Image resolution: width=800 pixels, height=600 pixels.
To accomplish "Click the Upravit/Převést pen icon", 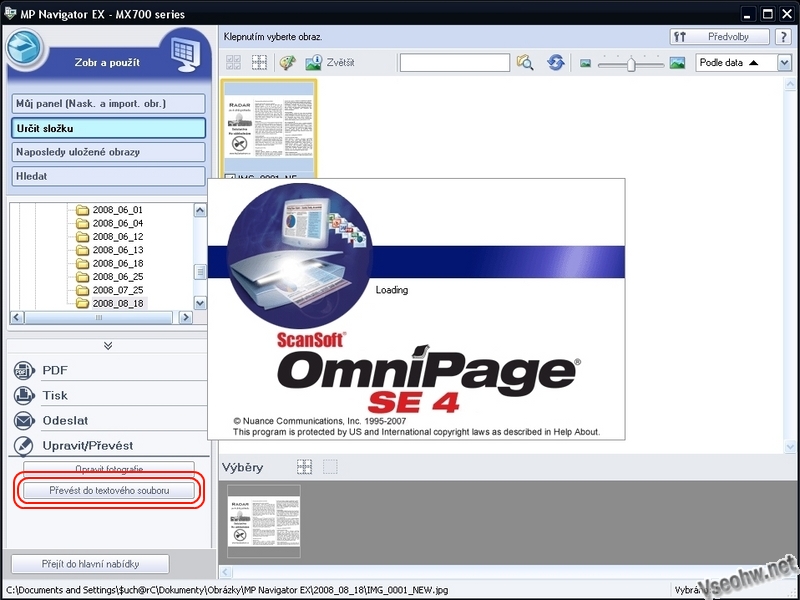I will (23, 445).
